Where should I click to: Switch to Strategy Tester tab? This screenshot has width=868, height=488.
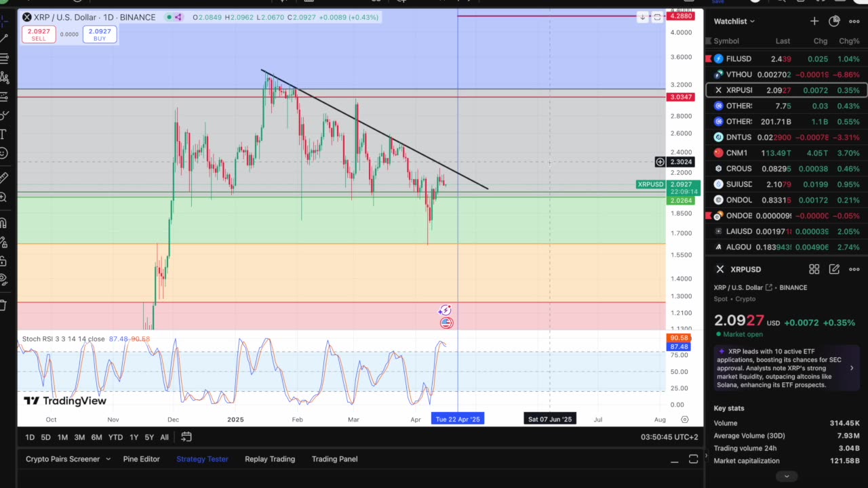[202, 459]
